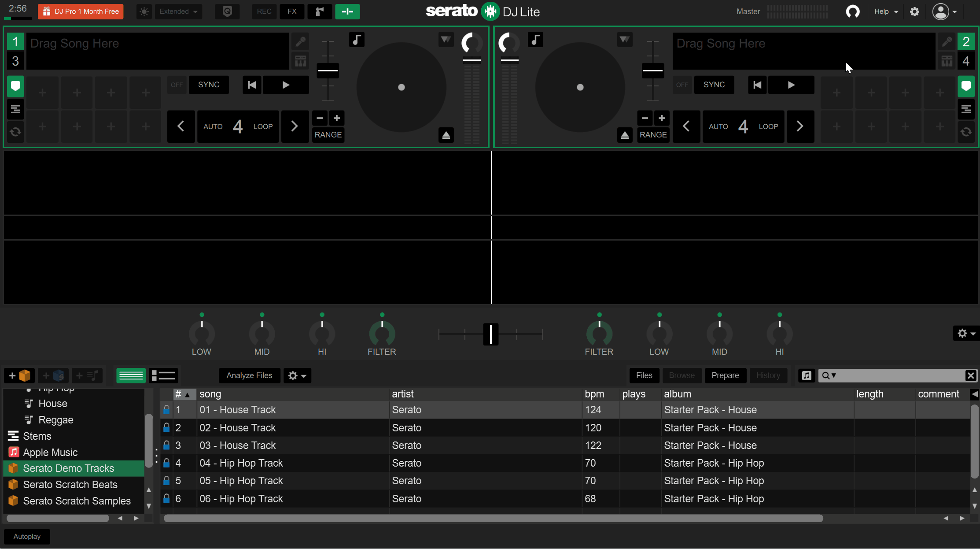Play deck 2
Viewport: 980px width, 549px height.
(x=791, y=85)
